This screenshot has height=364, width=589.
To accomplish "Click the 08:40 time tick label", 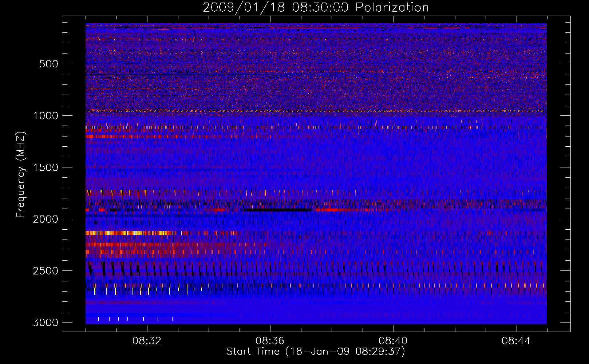I will pyautogui.click(x=393, y=341).
